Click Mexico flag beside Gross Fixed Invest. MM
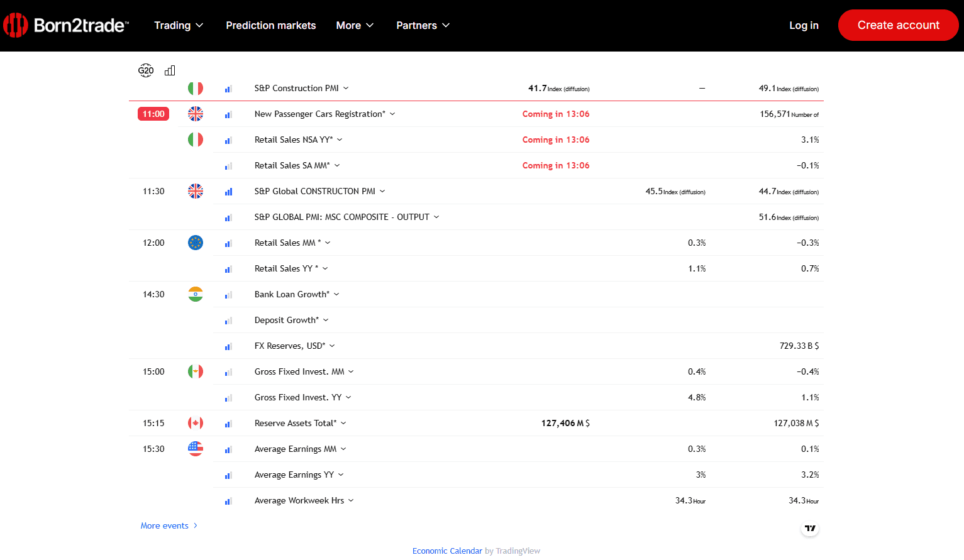The image size is (964, 560). 196,371
